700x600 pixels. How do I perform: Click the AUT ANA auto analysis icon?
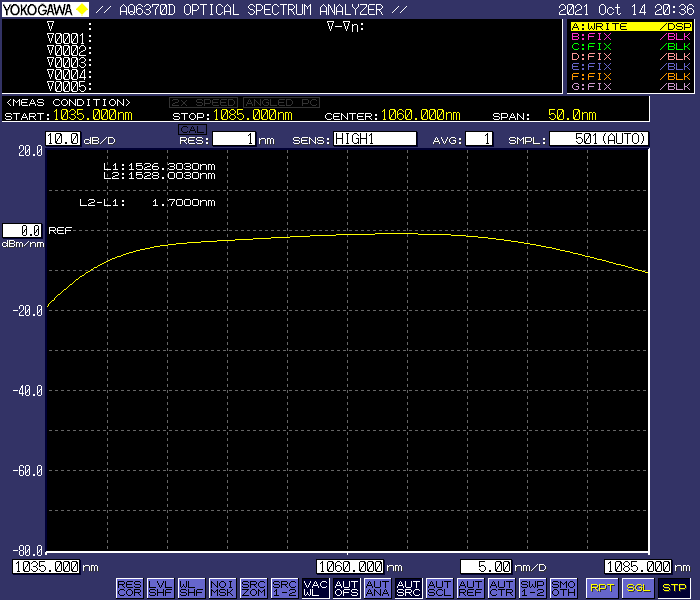tap(377, 587)
